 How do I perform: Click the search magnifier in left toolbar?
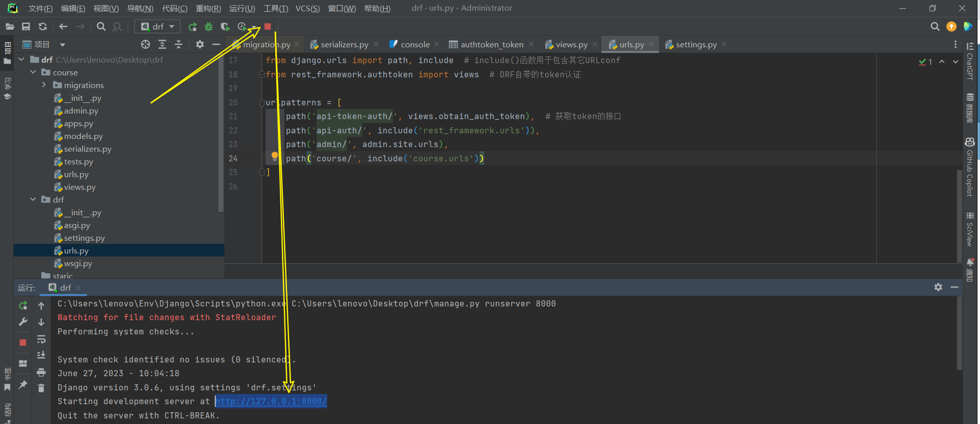coord(101,26)
